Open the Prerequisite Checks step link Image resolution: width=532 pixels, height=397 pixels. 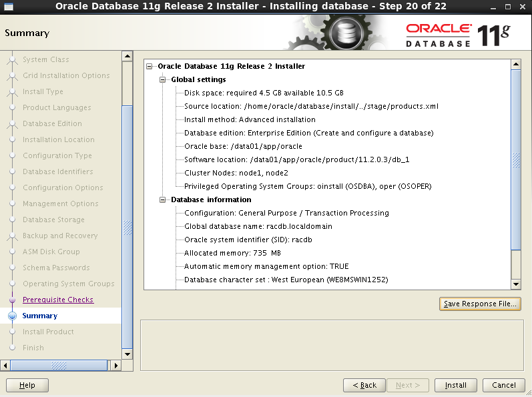pos(58,300)
